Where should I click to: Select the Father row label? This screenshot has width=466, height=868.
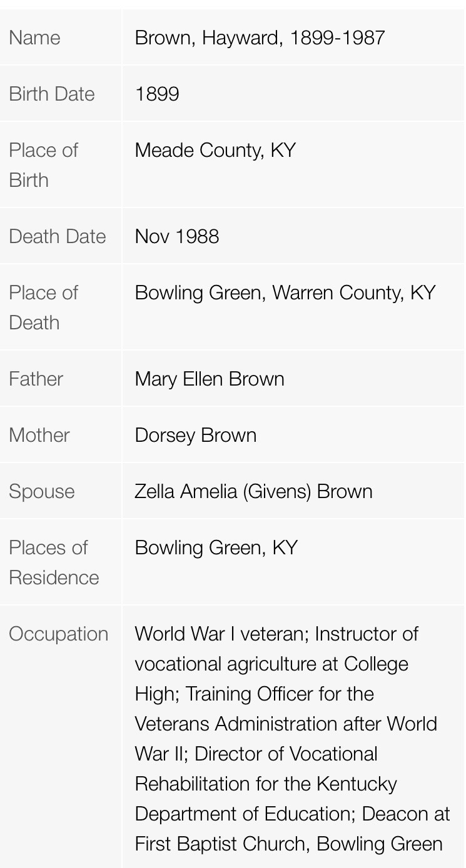(36, 379)
